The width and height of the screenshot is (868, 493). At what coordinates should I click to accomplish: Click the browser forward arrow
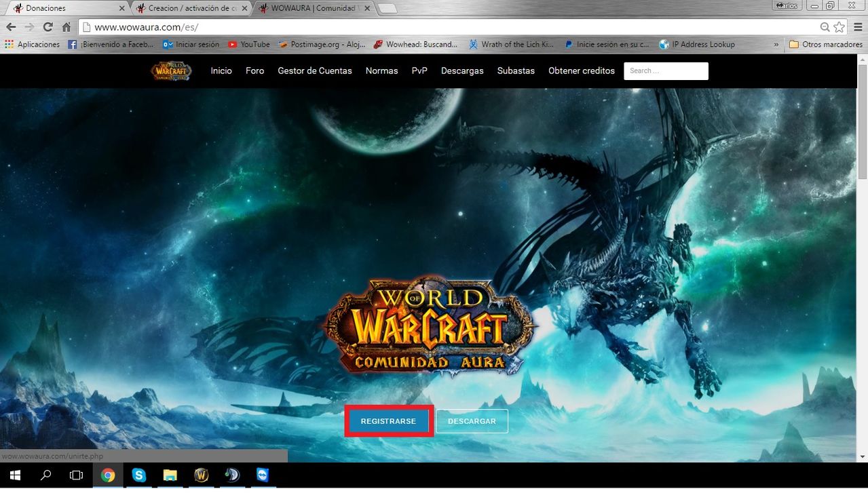tap(29, 27)
